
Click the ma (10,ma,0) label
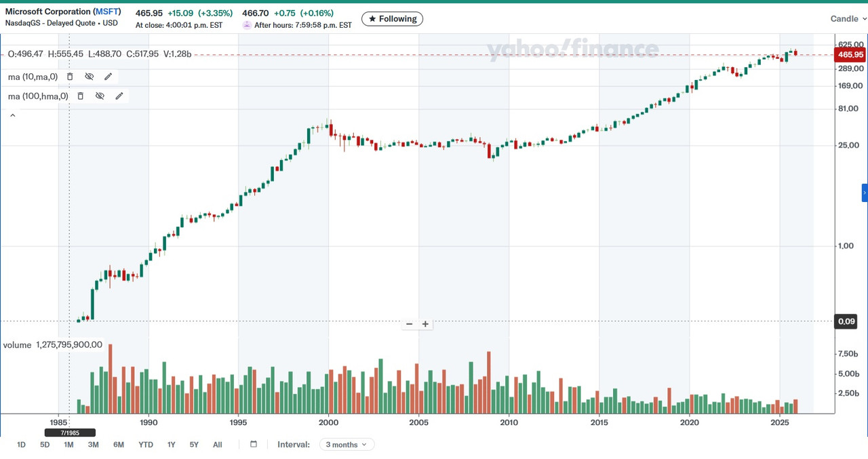coord(33,77)
